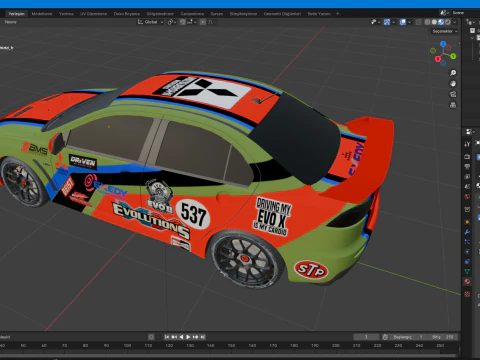The width and height of the screenshot is (480, 360).
Task: Switch to wireframe viewport shading
Action: coord(427,22)
